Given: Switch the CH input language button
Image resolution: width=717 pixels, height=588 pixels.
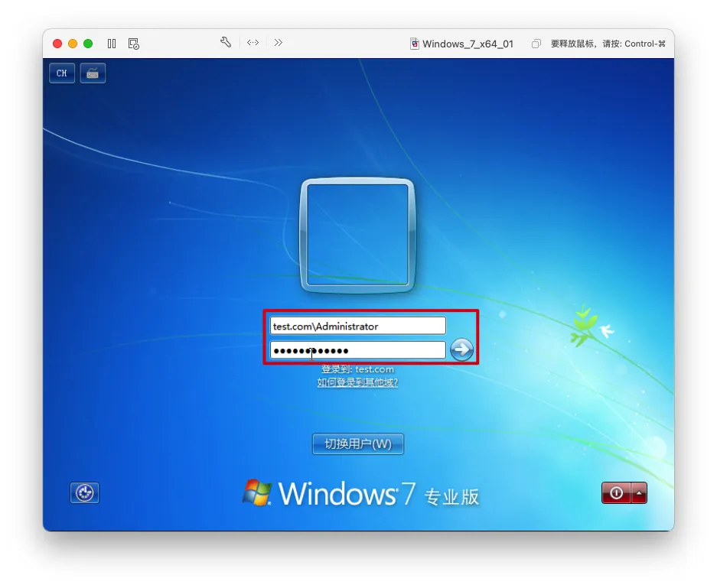Looking at the screenshot, I should [x=62, y=73].
